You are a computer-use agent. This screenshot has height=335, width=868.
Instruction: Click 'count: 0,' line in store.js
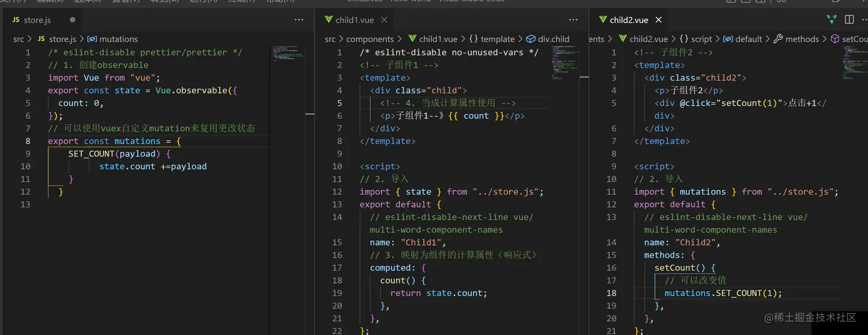[x=81, y=103]
